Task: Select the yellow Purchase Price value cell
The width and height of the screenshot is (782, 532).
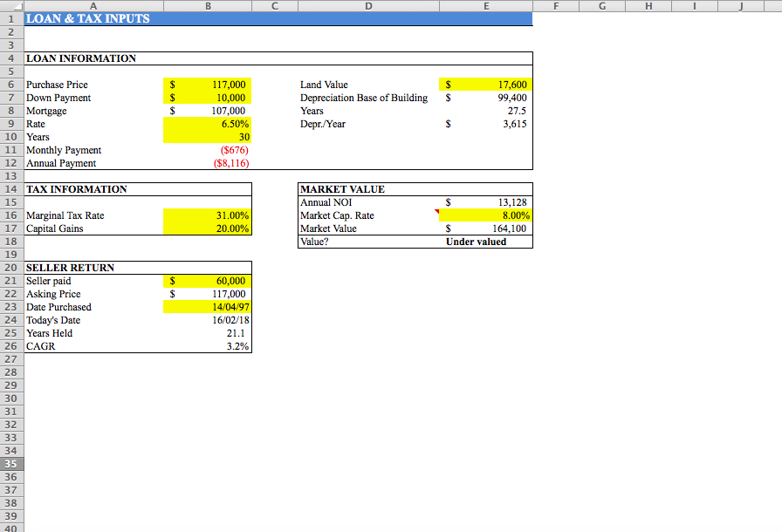Action: point(208,84)
